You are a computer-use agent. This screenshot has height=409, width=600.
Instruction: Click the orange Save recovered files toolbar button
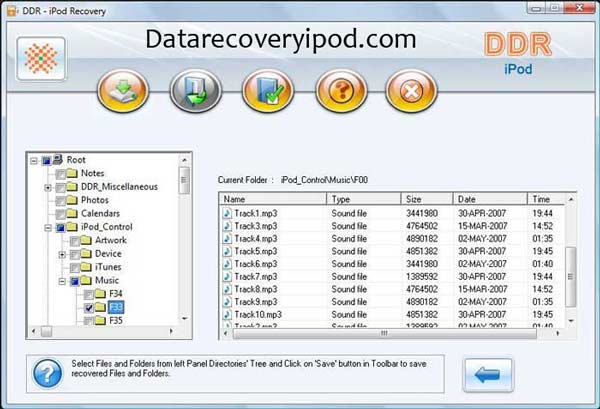(x=123, y=91)
